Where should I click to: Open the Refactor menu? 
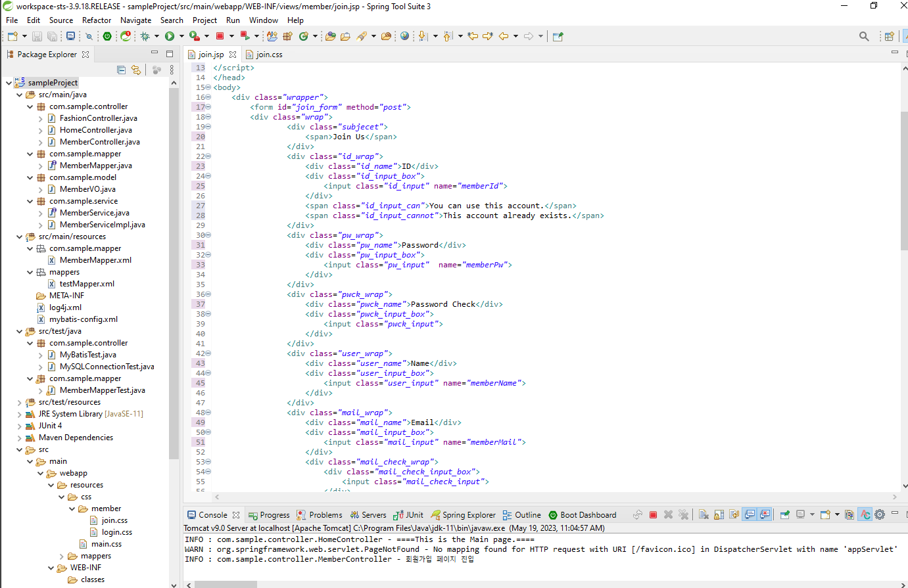(97, 20)
